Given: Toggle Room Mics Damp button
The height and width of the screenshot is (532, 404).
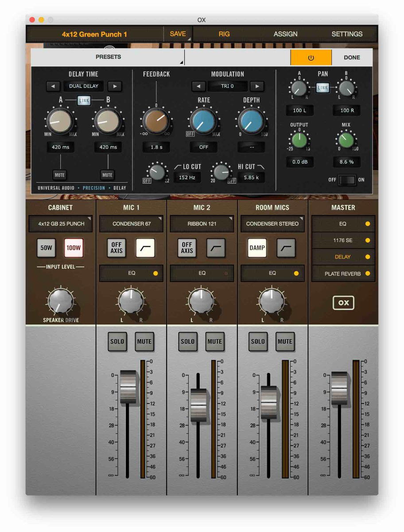Looking at the screenshot, I should (257, 248).
